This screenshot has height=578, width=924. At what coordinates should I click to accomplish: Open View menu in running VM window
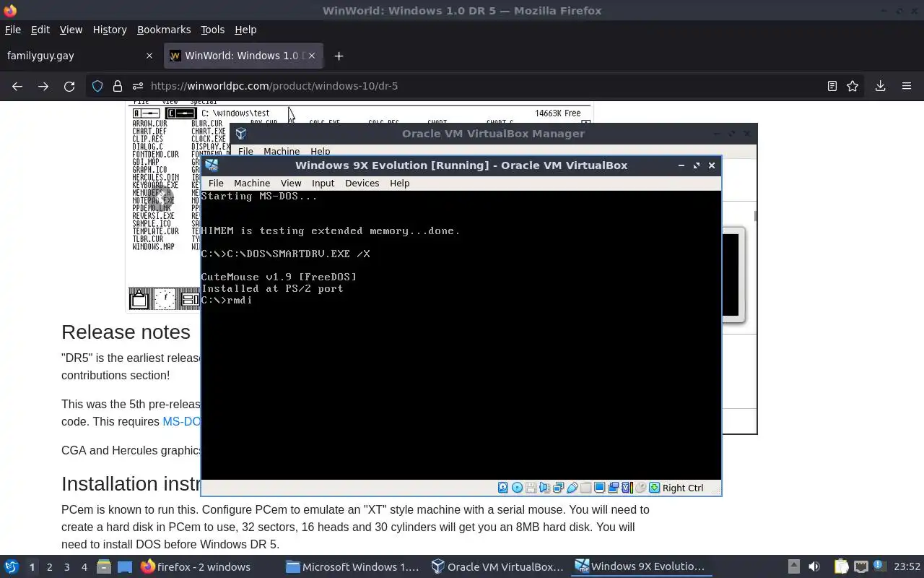(x=291, y=184)
